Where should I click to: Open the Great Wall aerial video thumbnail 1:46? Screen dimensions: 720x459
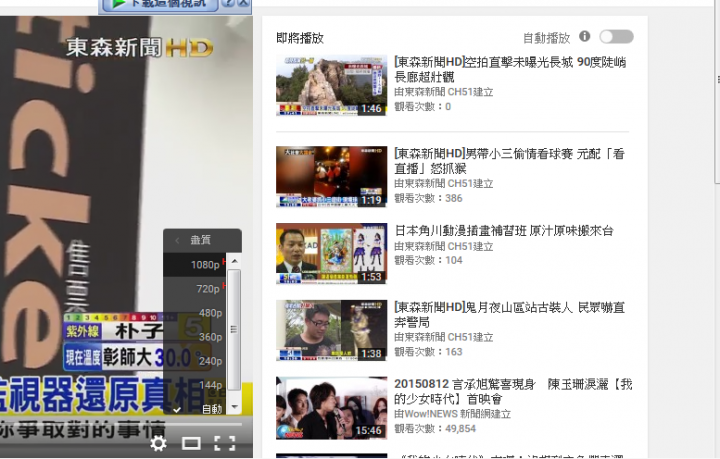332,85
